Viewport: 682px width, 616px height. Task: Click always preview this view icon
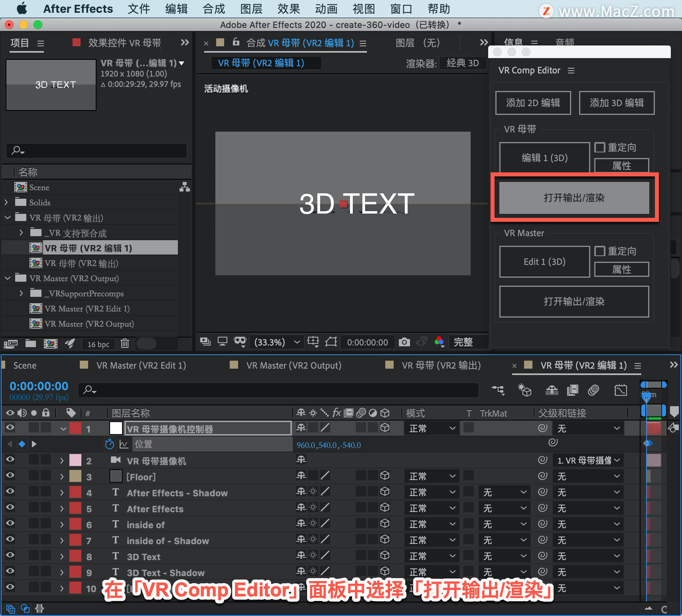(205, 342)
